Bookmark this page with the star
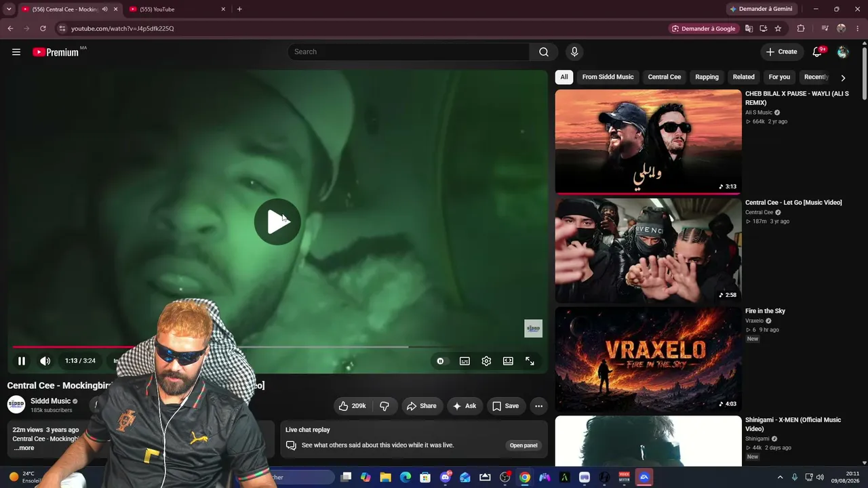The image size is (868, 488). [778, 28]
